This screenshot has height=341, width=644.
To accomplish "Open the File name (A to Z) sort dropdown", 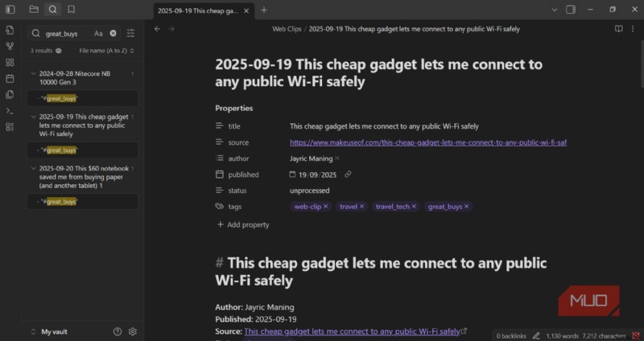I will [107, 51].
